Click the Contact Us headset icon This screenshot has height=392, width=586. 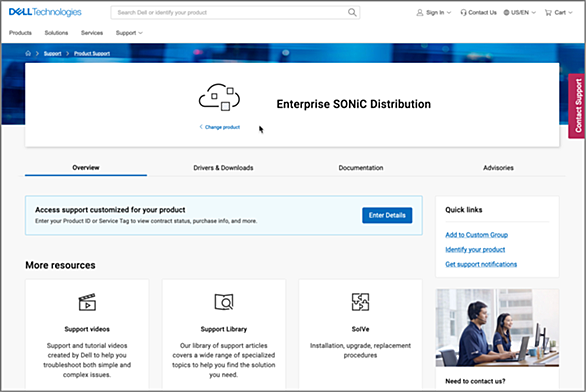pos(463,13)
